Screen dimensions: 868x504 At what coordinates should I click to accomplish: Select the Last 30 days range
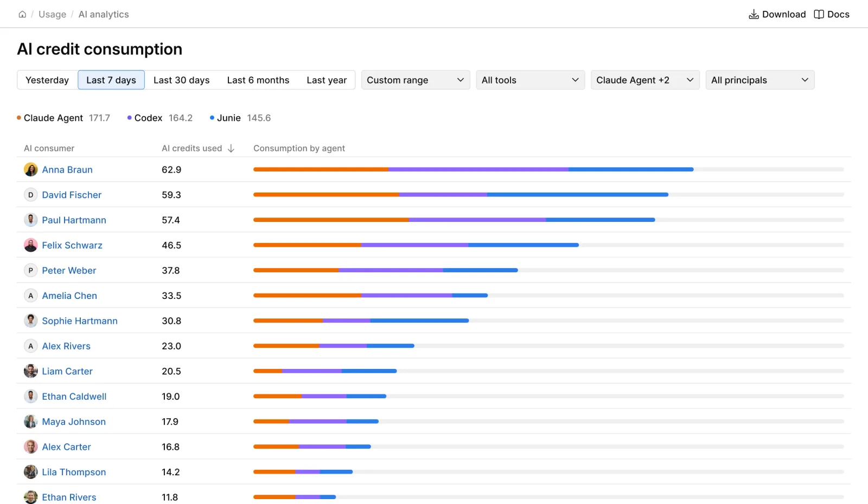181,80
